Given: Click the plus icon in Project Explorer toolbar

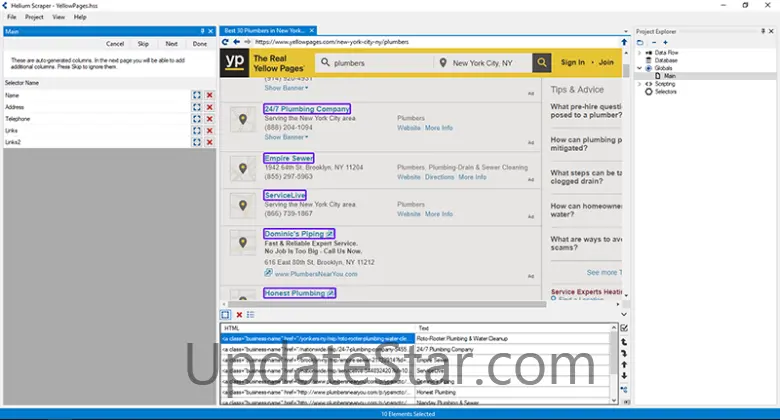Looking at the screenshot, I should pyautogui.click(x=665, y=43).
